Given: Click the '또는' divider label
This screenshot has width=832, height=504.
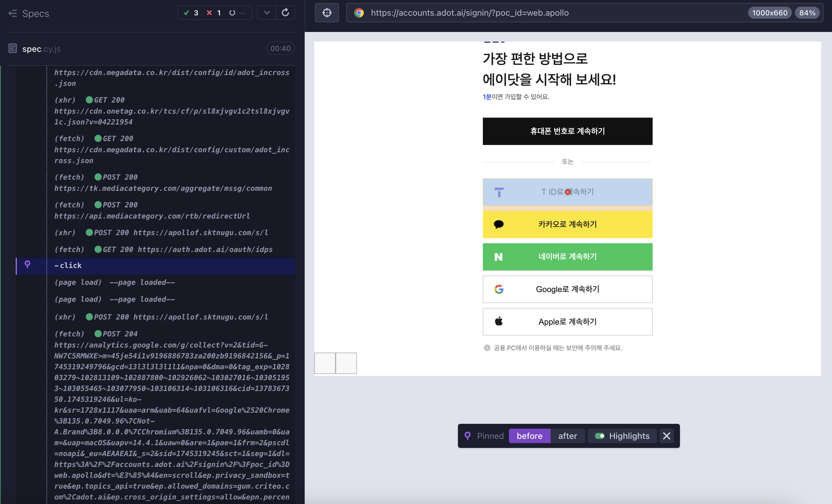Looking at the screenshot, I should (x=567, y=162).
